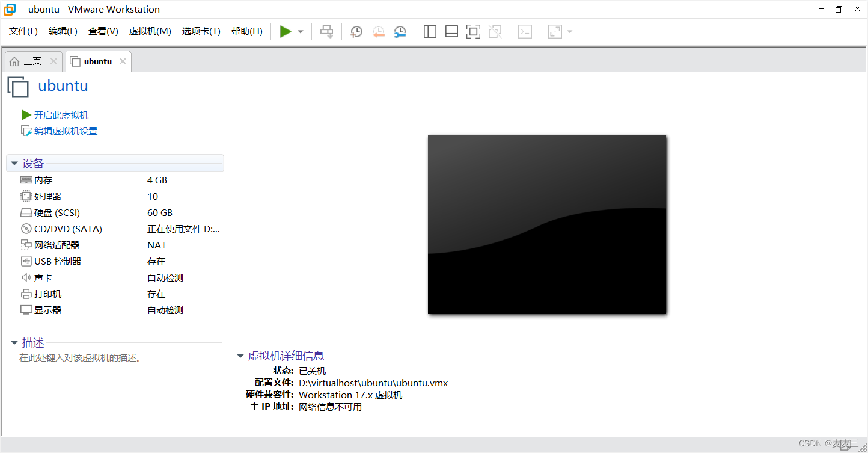Collapse the 设备 section

click(x=14, y=164)
